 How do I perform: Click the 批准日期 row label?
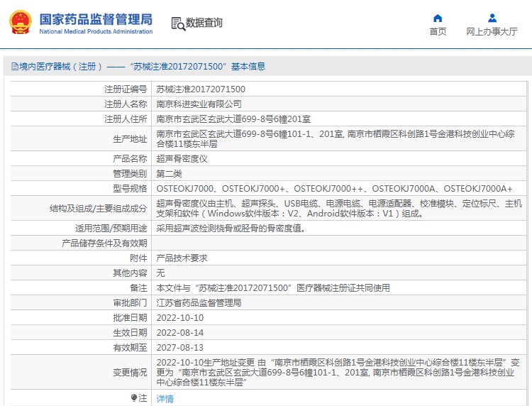tap(130, 318)
